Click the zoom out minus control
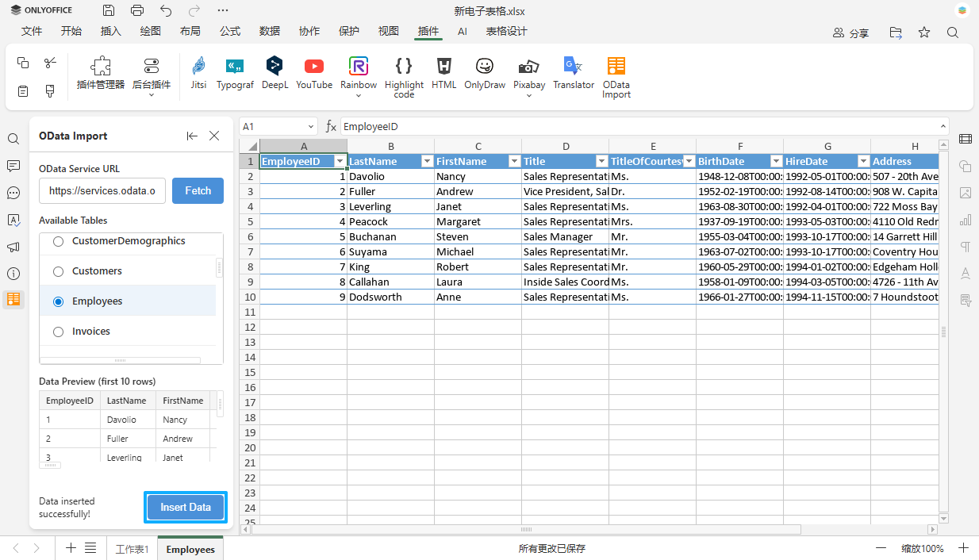 tap(881, 547)
